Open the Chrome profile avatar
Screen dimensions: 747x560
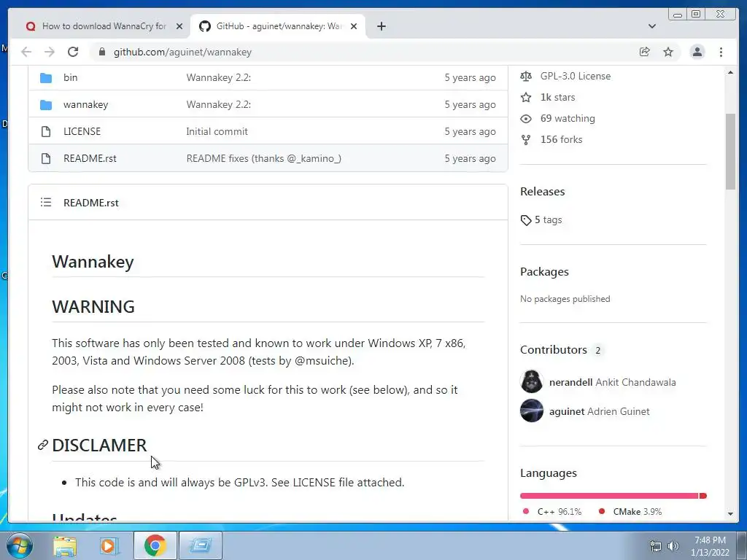[697, 52]
